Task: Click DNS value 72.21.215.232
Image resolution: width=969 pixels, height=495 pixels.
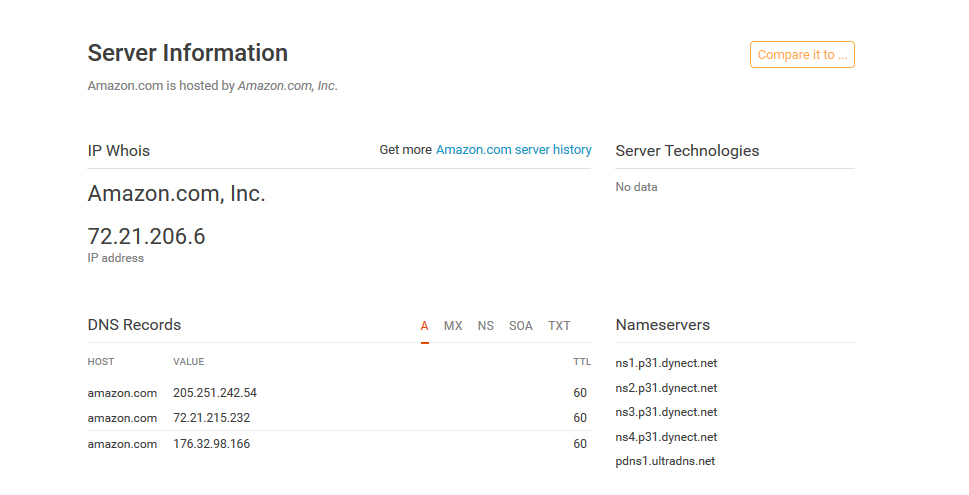Action: point(211,418)
